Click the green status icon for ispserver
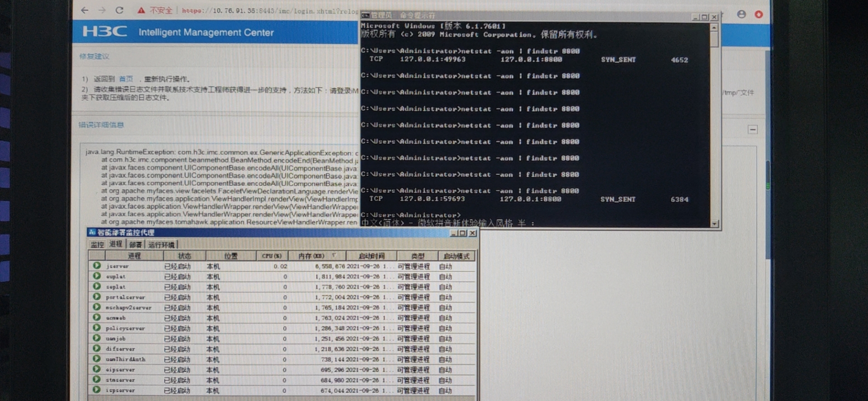 97,390
